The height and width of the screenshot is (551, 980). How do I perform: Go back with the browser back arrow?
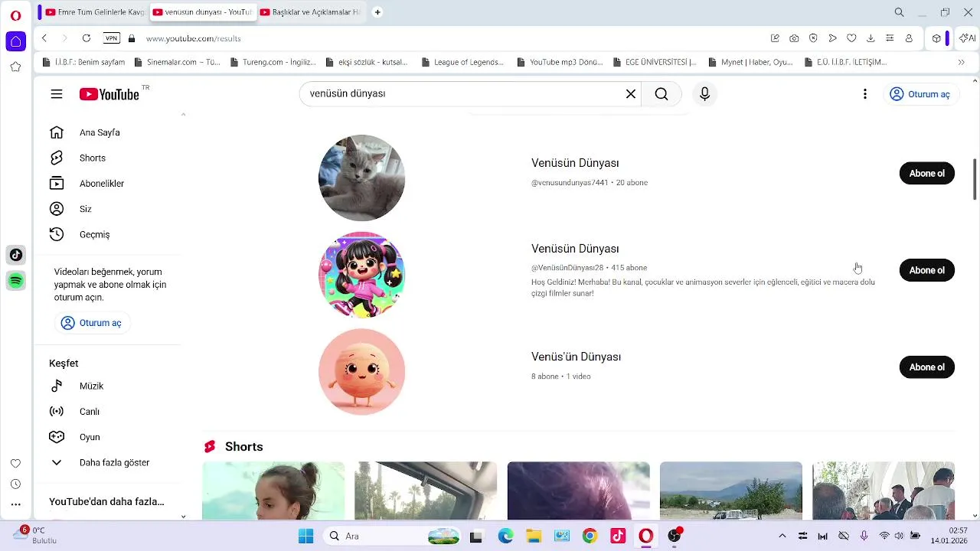click(44, 38)
